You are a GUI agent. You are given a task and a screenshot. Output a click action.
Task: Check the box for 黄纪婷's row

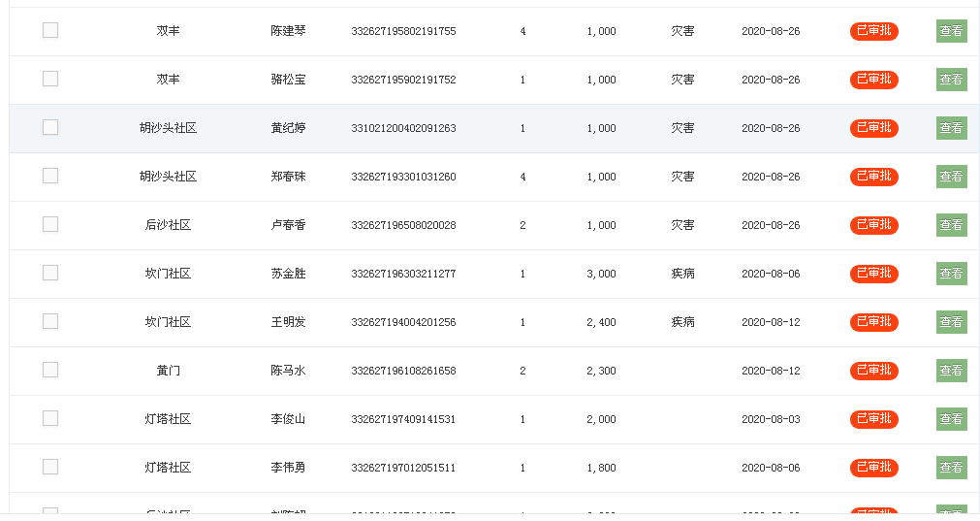pos(50,127)
